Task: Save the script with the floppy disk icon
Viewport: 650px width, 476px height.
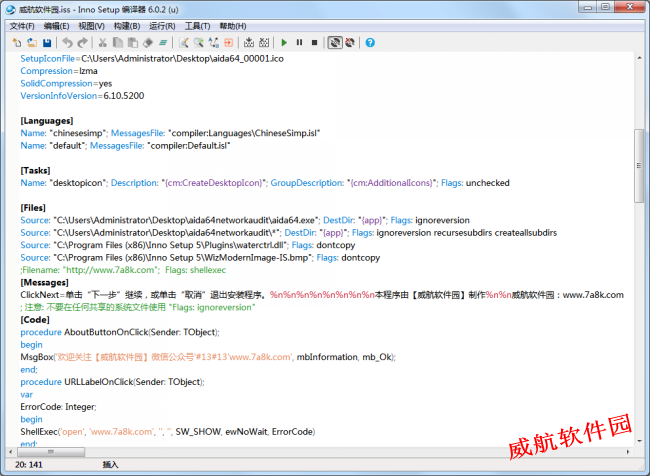Action: tap(46, 43)
